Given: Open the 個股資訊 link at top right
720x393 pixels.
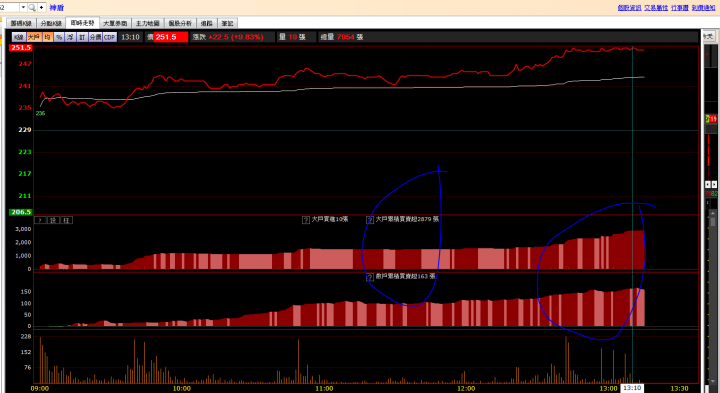Looking at the screenshot, I should pos(629,8).
